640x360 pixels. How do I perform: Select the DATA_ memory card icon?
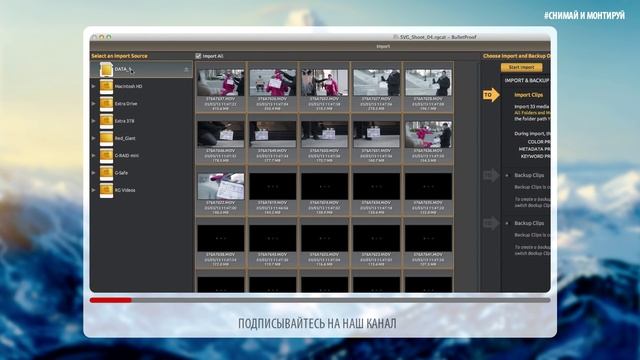(x=106, y=69)
